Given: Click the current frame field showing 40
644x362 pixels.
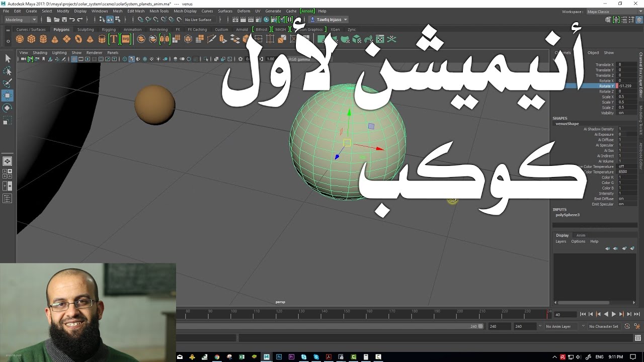Looking at the screenshot, I should tap(565, 314).
